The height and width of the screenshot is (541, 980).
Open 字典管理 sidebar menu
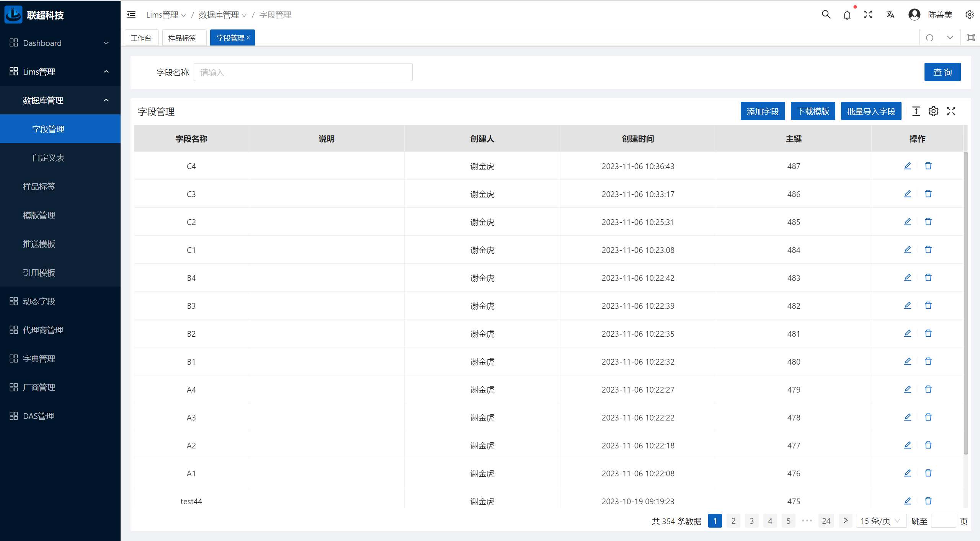(x=60, y=358)
